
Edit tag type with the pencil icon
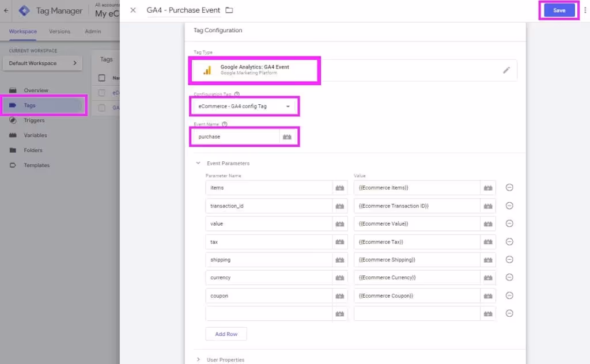[506, 70]
